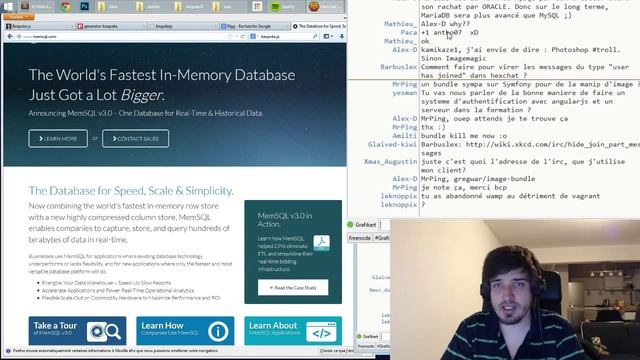Screen dimensions: 640x360
Task: Reload the page with refresh icon
Action: click(242, 36)
